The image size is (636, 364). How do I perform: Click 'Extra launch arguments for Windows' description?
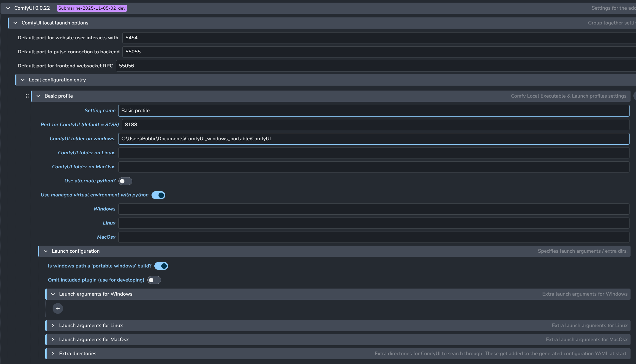585,294
